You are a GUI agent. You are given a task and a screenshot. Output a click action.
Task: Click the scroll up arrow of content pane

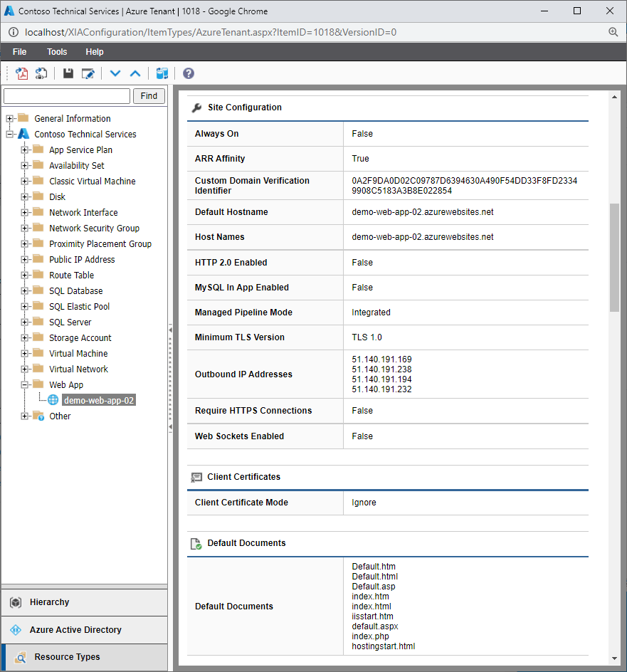click(x=615, y=98)
